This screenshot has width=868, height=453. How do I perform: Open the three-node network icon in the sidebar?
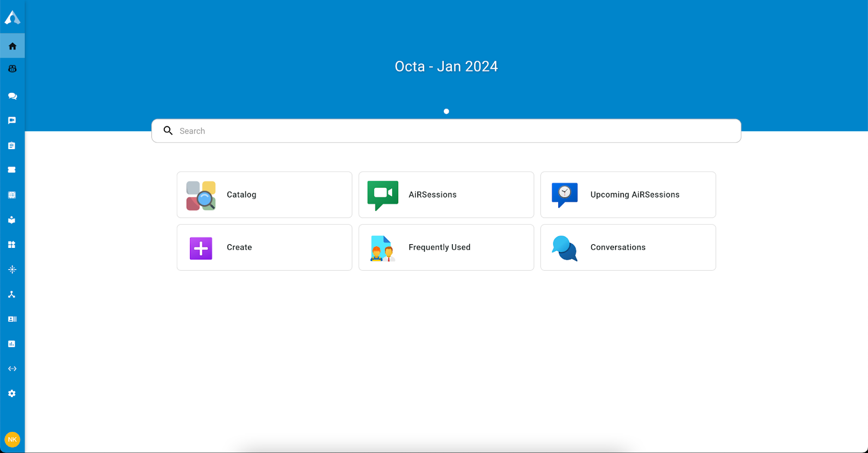coord(12,295)
